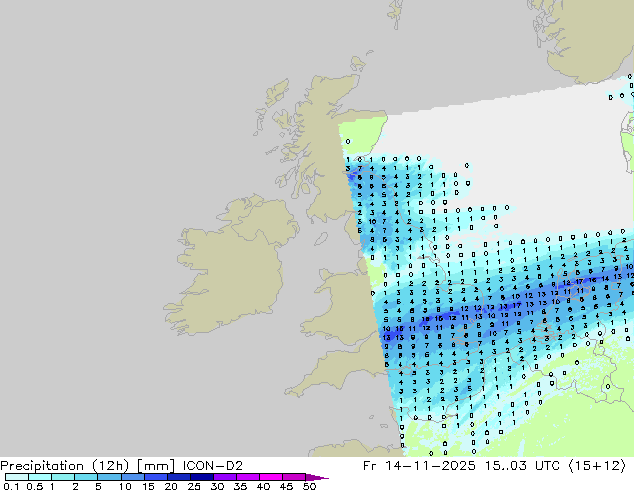Image resolution: width=634 pixels, height=490 pixels.
Task: Pick the 15–20 mm legend color box
Action: (x=156, y=477)
